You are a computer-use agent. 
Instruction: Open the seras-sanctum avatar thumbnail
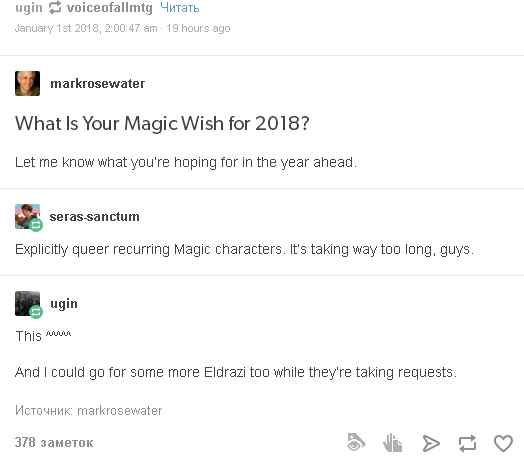[x=27, y=216]
